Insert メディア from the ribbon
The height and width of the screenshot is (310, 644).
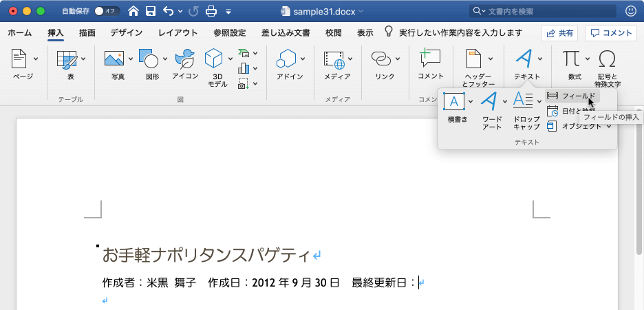pyautogui.click(x=335, y=60)
